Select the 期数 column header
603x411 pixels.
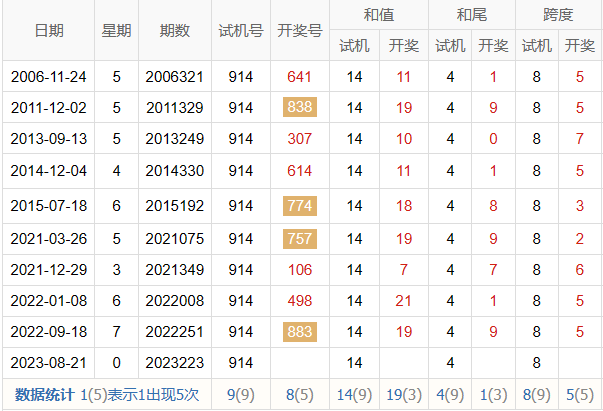[x=174, y=31]
